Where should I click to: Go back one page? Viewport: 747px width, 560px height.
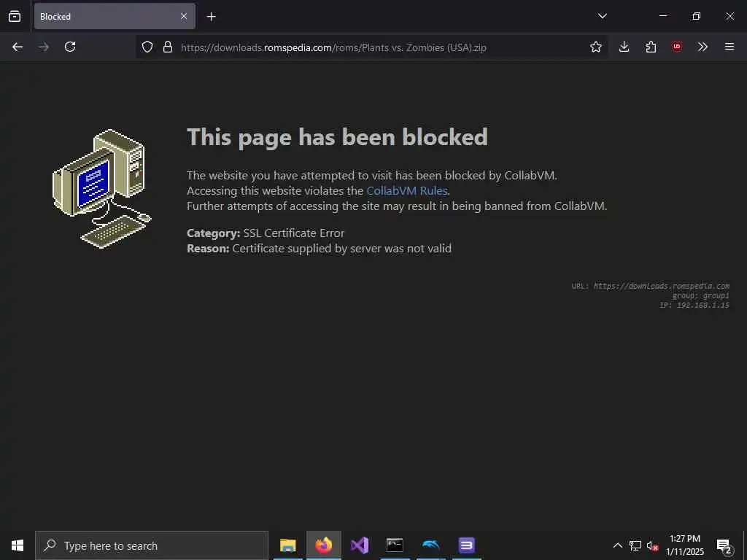coord(18,47)
